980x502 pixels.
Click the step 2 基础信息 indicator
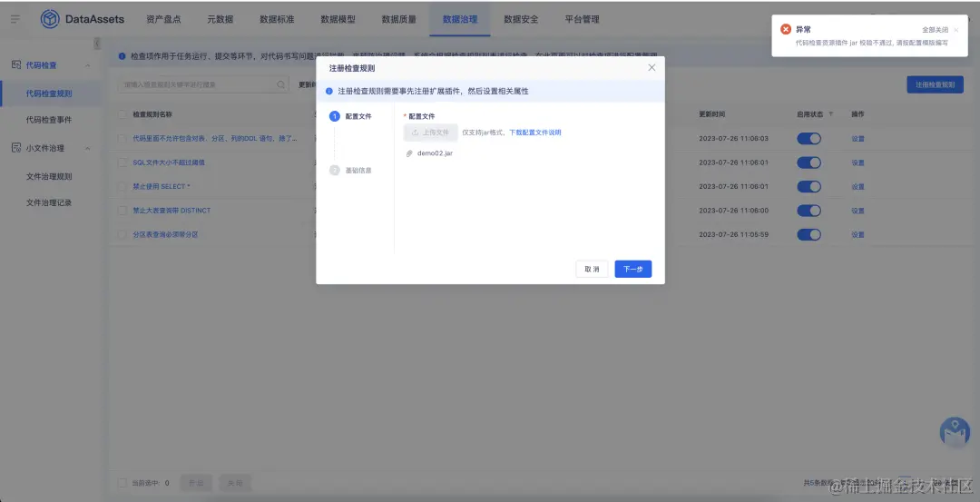click(x=350, y=170)
